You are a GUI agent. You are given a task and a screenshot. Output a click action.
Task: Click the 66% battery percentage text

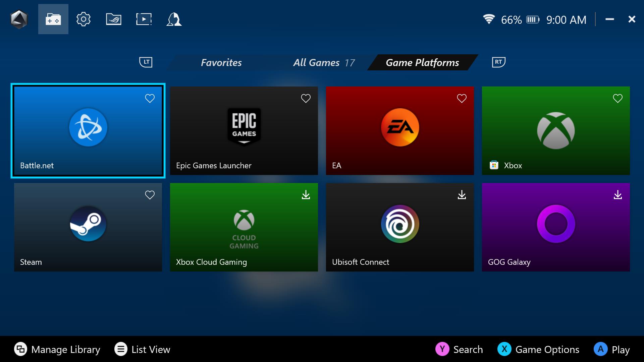click(511, 20)
